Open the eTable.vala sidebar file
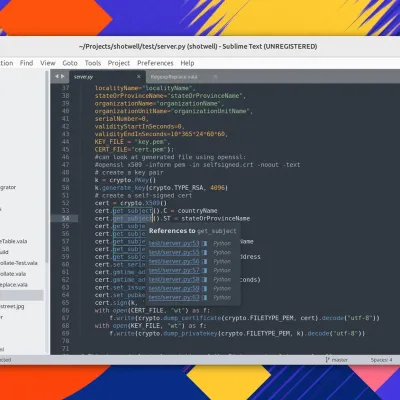This screenshot has width=400, height=400. [14, 241]
